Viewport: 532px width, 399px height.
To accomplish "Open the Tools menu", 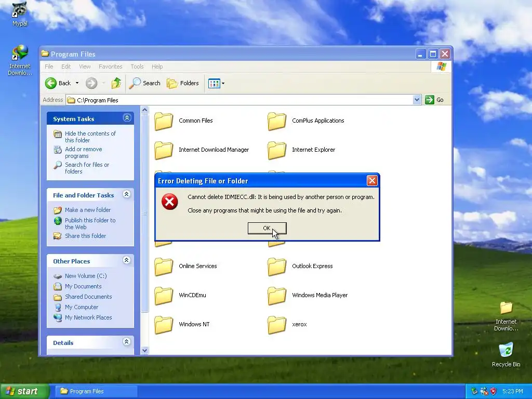I will [x=137, y=66].
